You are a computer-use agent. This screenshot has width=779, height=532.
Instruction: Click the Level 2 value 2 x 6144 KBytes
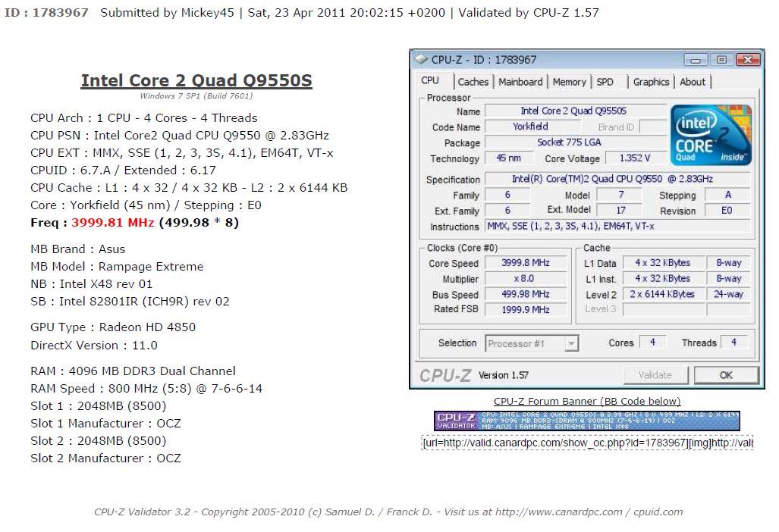pos(663,294)
